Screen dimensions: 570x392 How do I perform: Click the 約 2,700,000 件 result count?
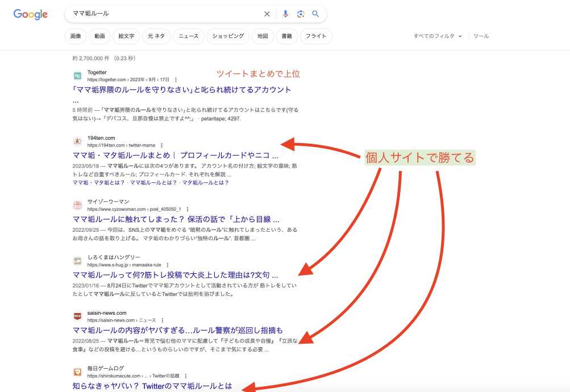point(91,58)
